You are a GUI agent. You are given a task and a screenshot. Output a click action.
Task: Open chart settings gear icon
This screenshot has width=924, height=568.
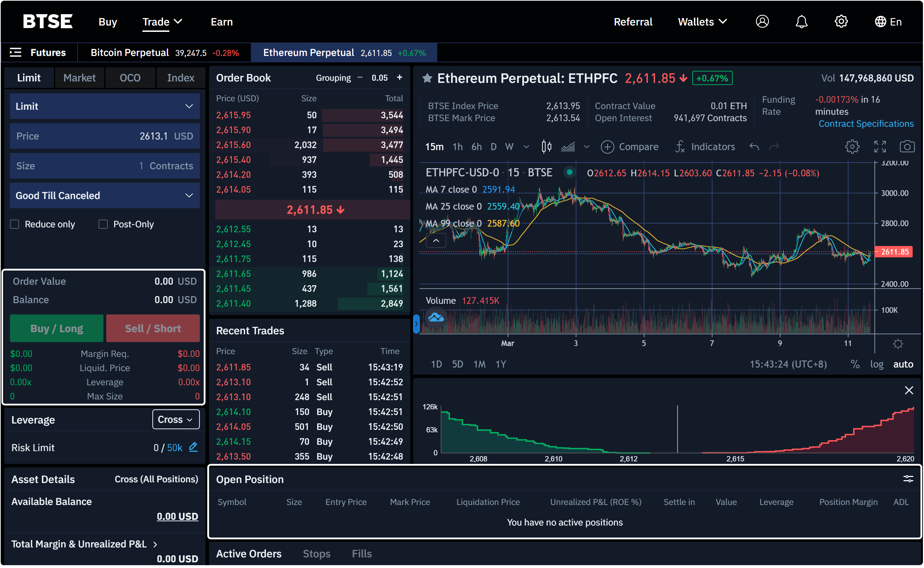click(852, 147)
